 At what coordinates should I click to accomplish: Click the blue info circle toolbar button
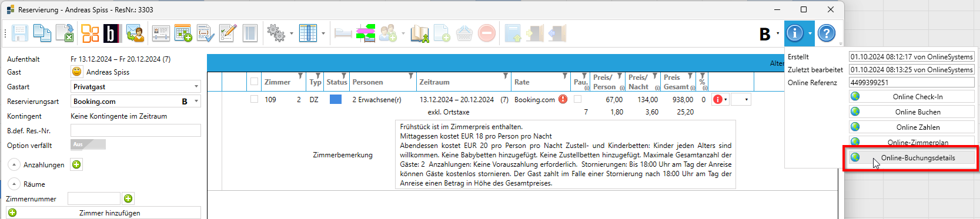(795, 33)
